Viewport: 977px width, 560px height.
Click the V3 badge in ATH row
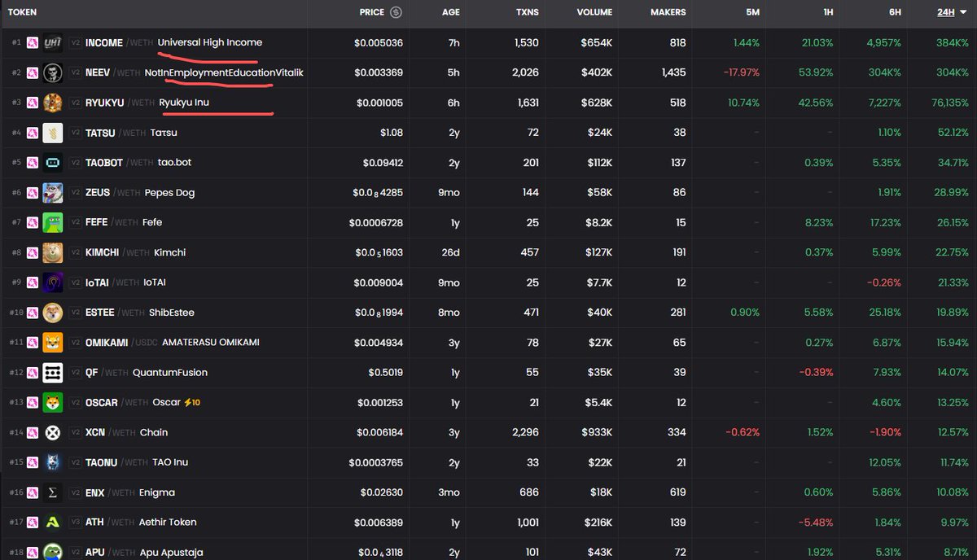(75, 523)
